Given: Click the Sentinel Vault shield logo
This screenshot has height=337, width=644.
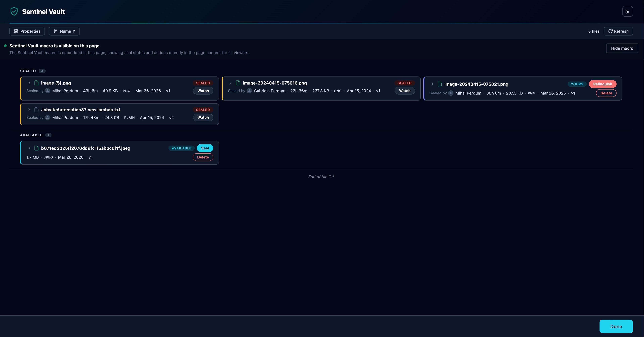Looking at the screenshot, I should click(x=14, y=11).
